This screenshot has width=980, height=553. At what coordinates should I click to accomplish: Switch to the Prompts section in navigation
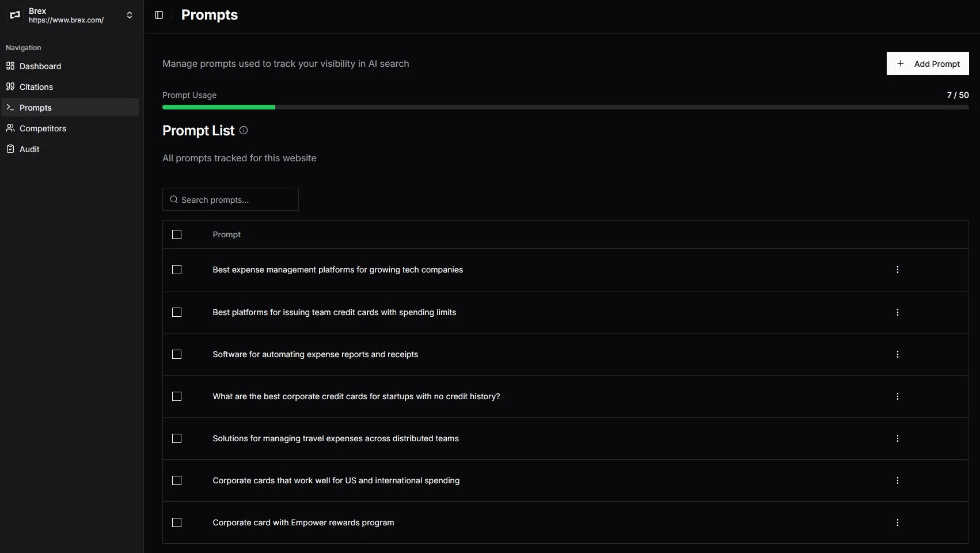pos(36,107)
